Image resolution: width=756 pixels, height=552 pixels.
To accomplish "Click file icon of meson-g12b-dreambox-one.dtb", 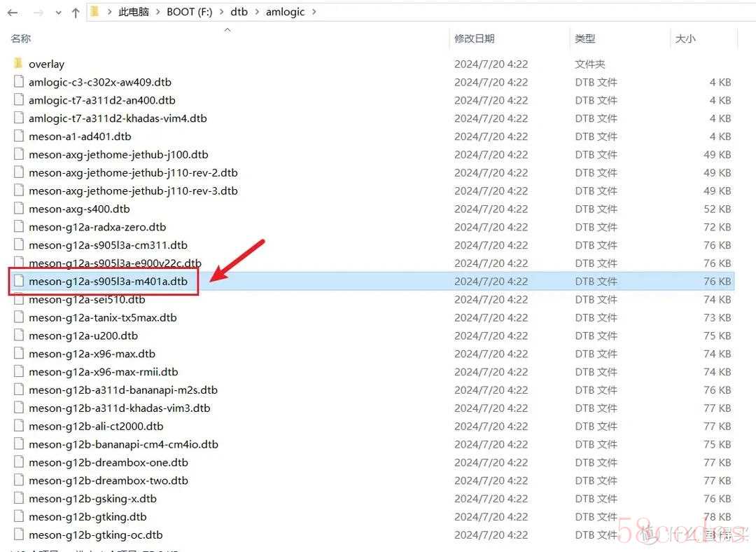I will click(18, 462).
